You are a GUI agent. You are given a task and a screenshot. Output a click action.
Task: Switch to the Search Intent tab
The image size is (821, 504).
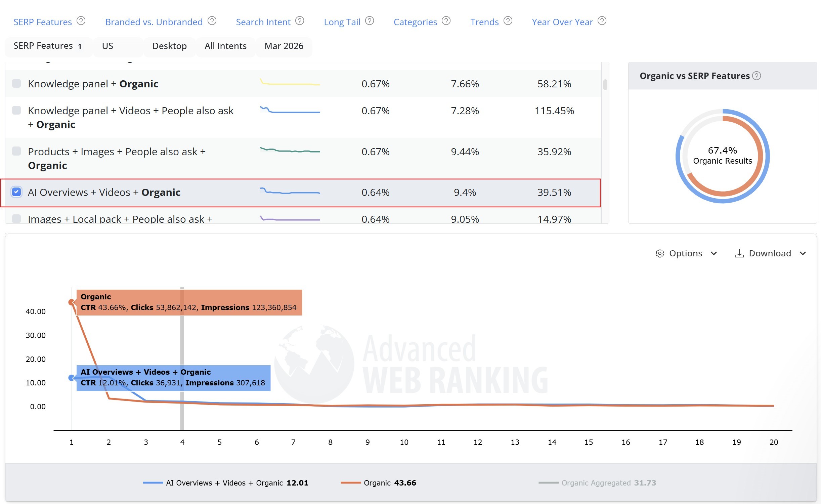[x=263, y=22]
